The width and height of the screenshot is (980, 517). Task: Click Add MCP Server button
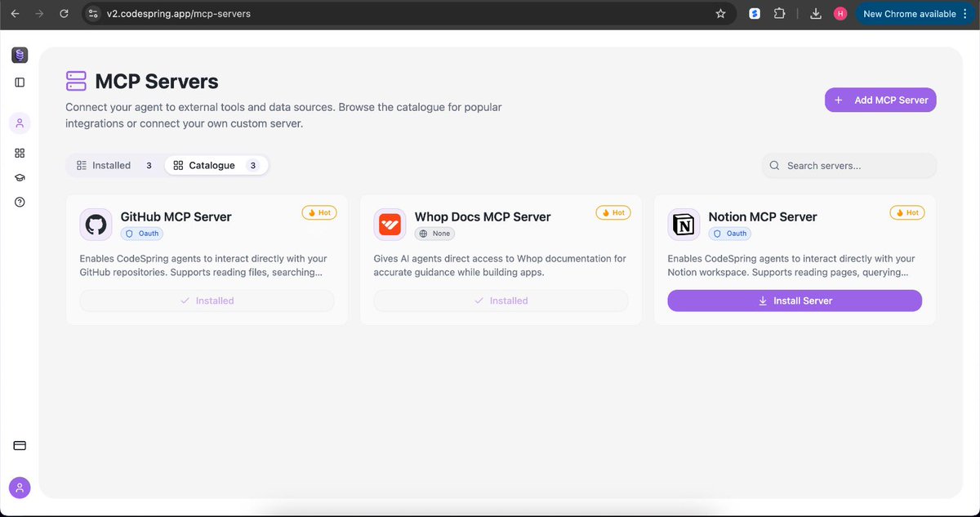(880, 100)
